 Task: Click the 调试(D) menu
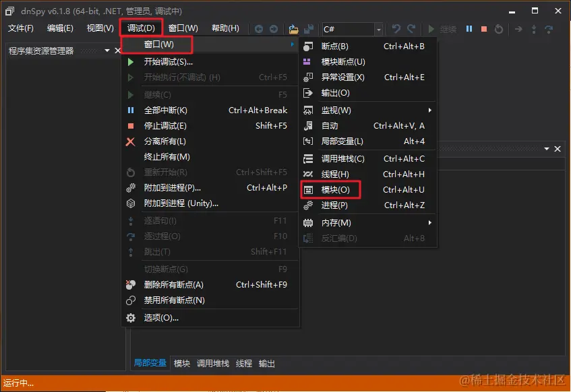click(141, 28)
